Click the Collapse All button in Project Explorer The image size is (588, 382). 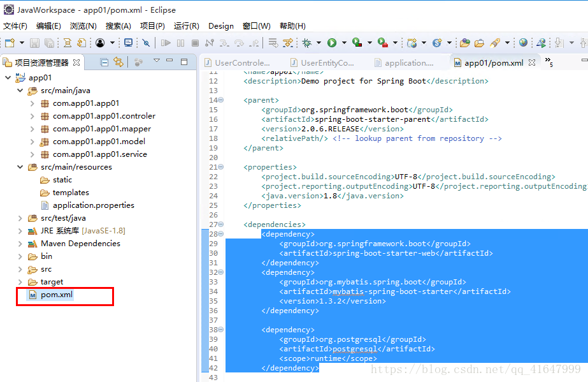(x=104, y=62)
